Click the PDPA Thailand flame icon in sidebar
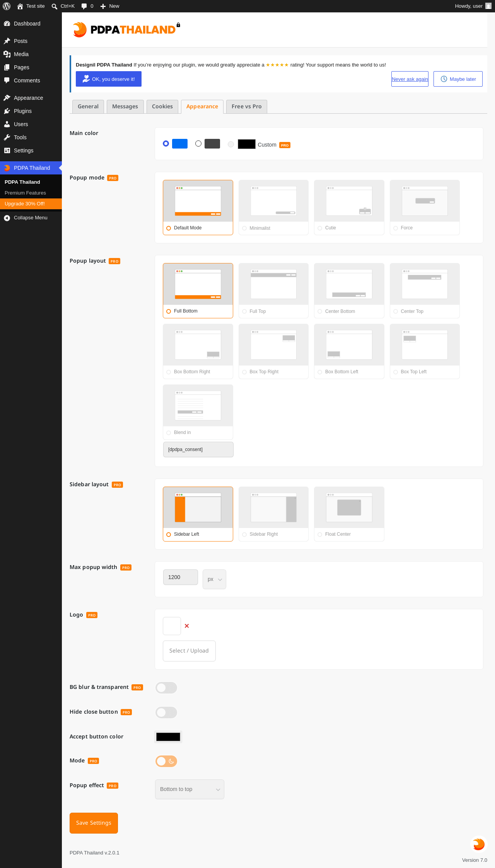 click(x=7, y=168)
